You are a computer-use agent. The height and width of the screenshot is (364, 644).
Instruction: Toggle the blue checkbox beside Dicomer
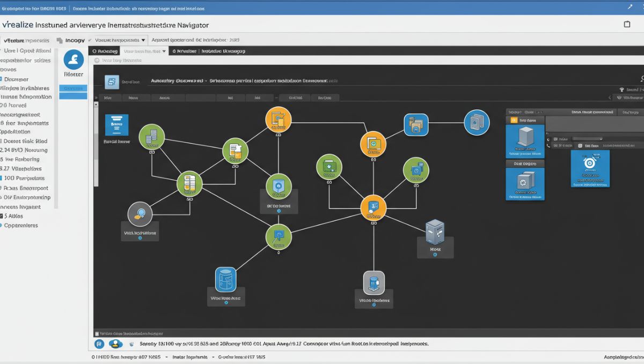click(x=2, y=79)
